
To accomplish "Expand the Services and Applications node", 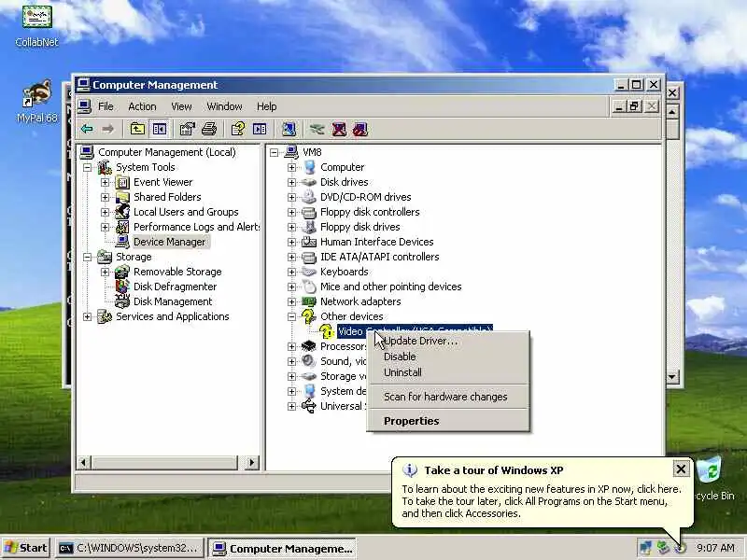I will point(87,316).
